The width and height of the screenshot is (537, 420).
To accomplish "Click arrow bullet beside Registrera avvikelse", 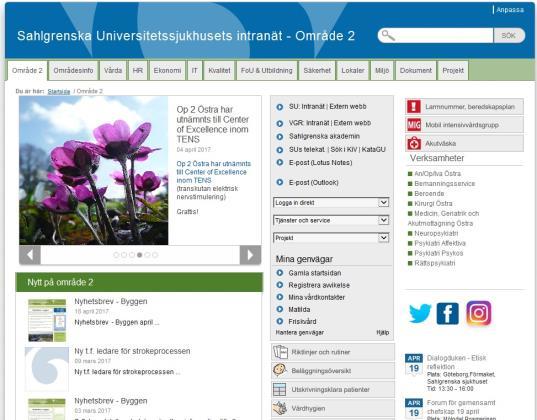I will pos(280,285).
